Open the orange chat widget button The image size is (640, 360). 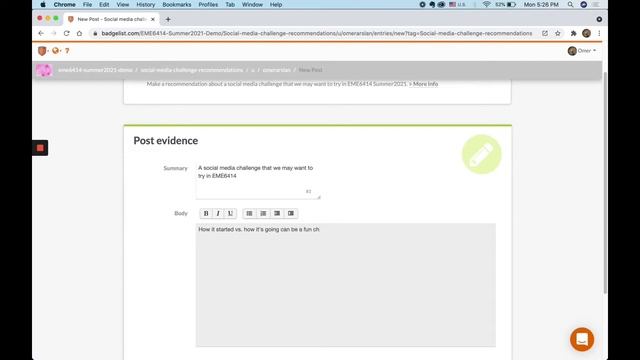coord(582,339)
